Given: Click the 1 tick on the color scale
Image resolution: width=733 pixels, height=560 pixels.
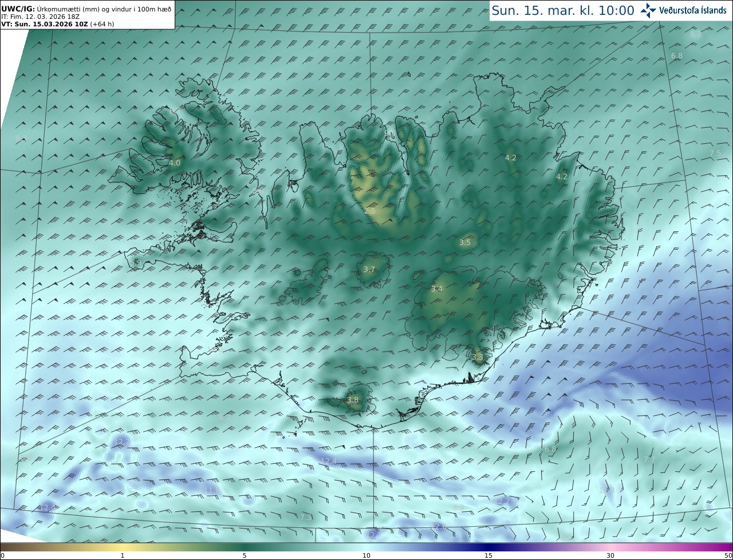Looking at the screenshot, I should (x=123, y=555).
